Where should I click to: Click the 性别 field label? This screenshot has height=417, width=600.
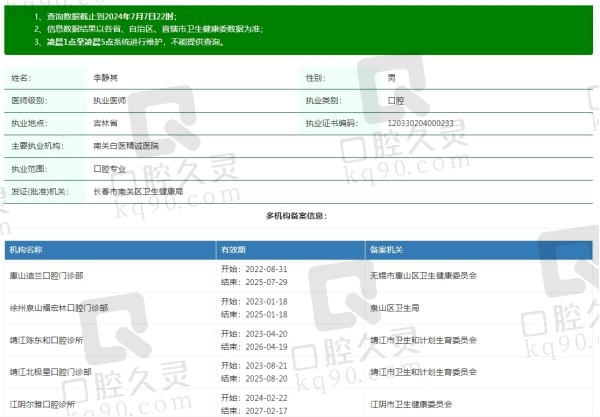[315, 78]
